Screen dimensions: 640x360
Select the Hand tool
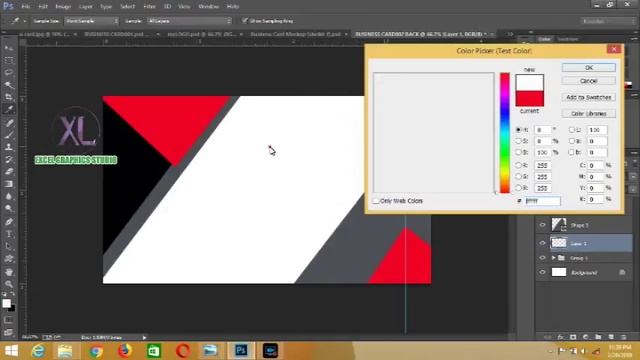point(9,272)
